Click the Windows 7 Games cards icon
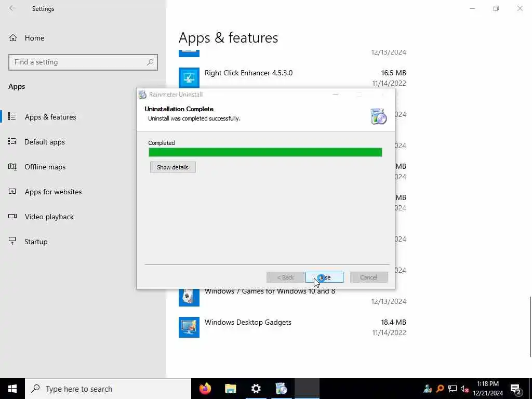This screenshot has width=532, height=399. (x=189, y=298)
